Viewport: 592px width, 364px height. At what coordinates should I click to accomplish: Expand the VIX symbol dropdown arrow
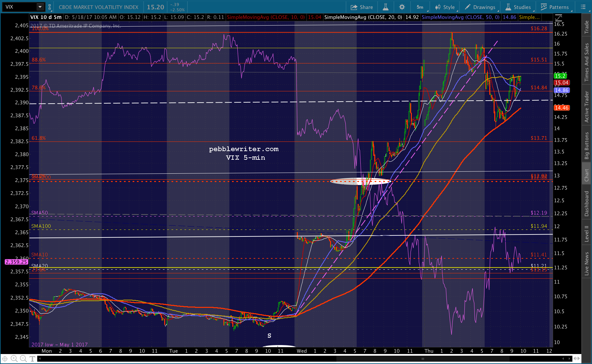(x=40, y=7)
